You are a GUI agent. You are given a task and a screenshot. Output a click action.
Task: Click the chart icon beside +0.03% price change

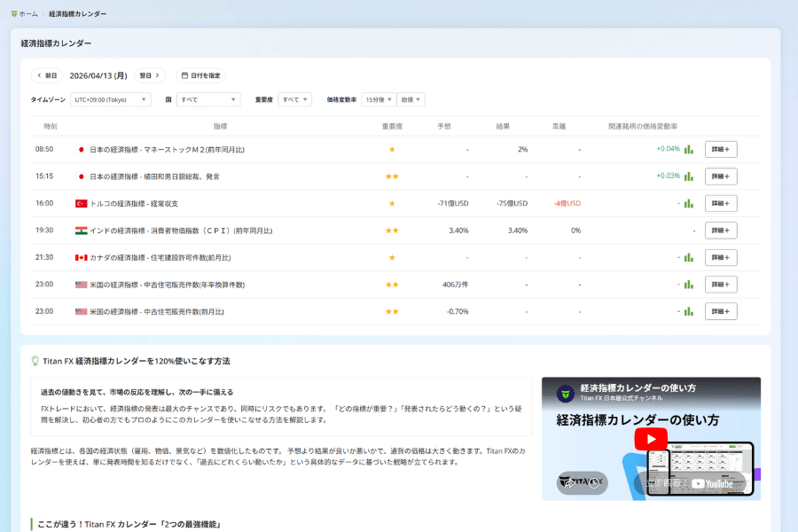point(690,176)
